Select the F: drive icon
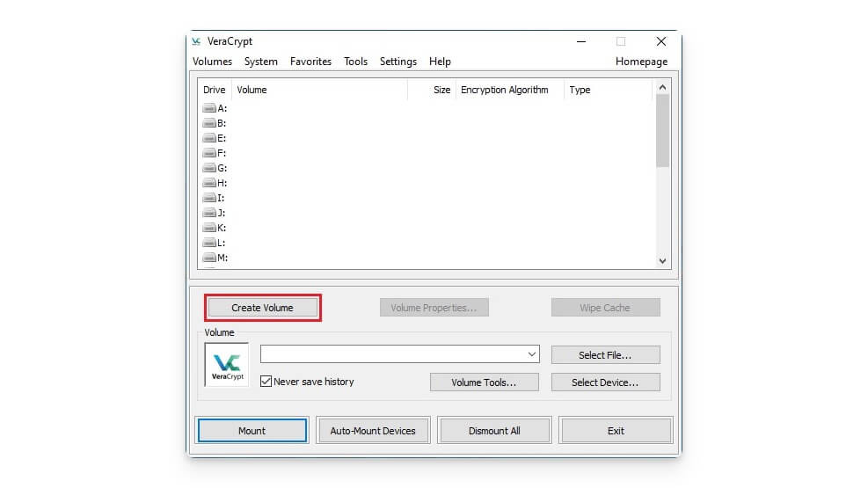Image resolution: width=868 pixels, height=488 pixels. click(209, 153)
